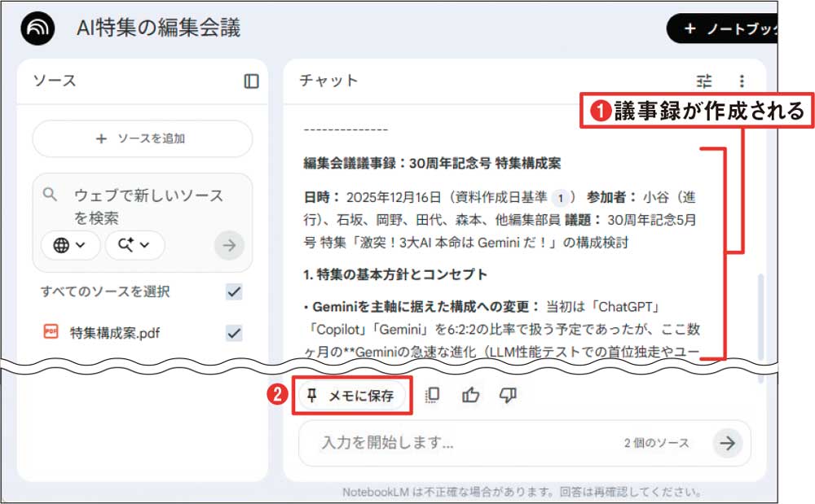This screenshot has width=815, height=504.
Task: Copy the response with the copy icon
Action: pos(432,396)
